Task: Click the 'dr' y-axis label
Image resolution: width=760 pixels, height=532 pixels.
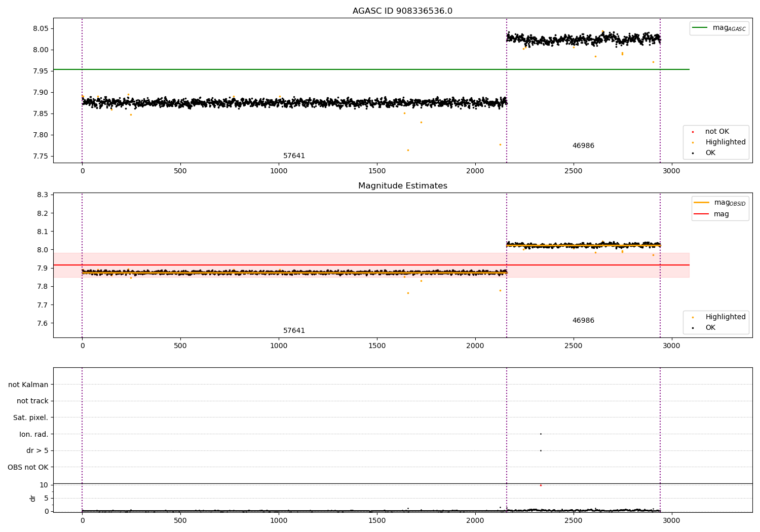Action: [x=33, y=498]
